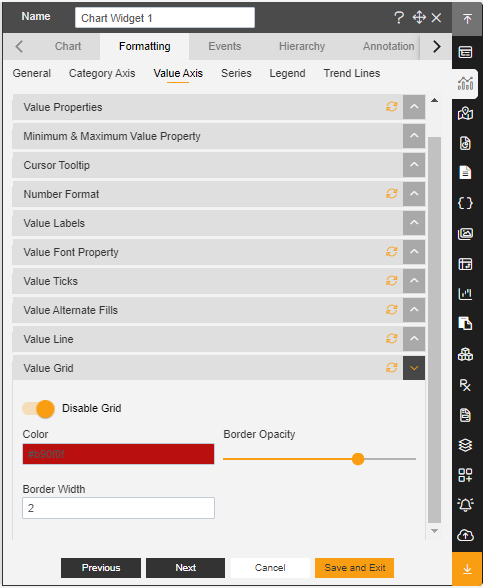Click the Border Width input field
This screenshot has width=483, height=588.
tap(118, 508)
